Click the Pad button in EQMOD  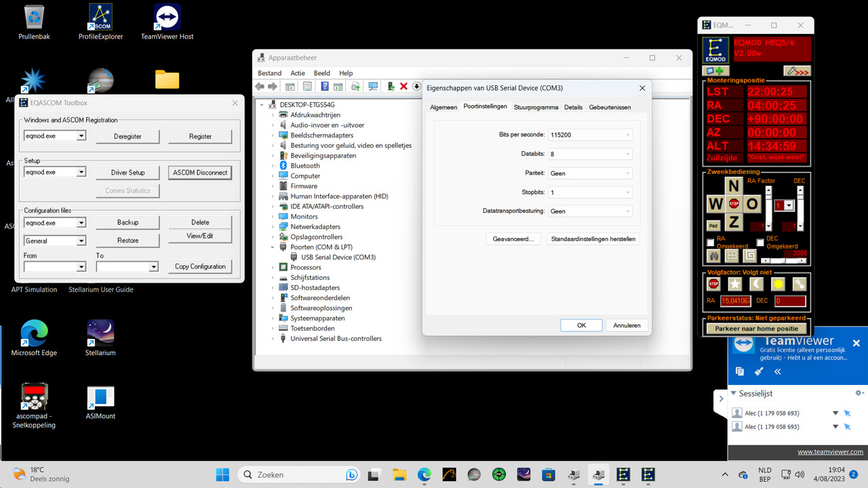[x=713, y=225]
